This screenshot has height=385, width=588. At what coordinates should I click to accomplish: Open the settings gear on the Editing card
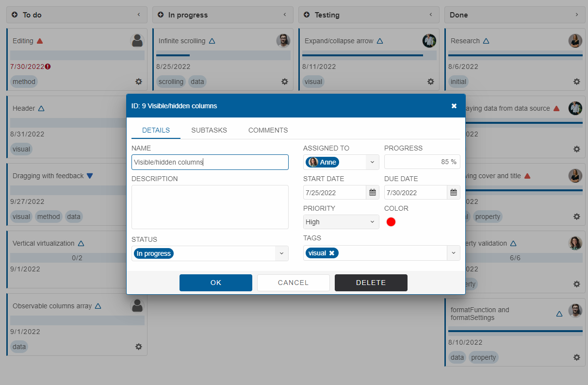138,82
